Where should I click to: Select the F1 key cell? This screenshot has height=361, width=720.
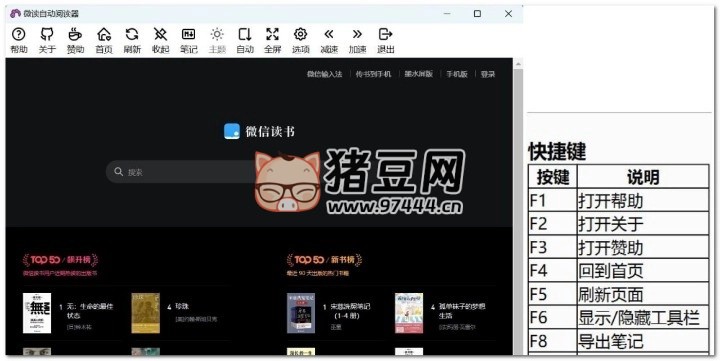552,200
